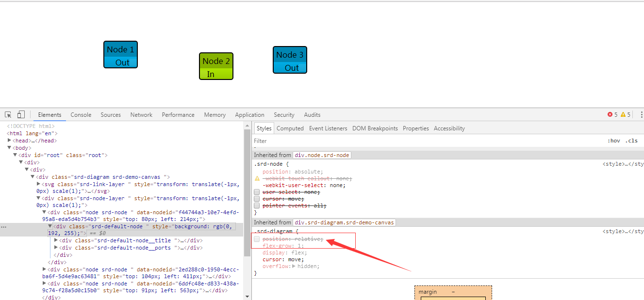Click the styles Filter input field

coord(272,141)
